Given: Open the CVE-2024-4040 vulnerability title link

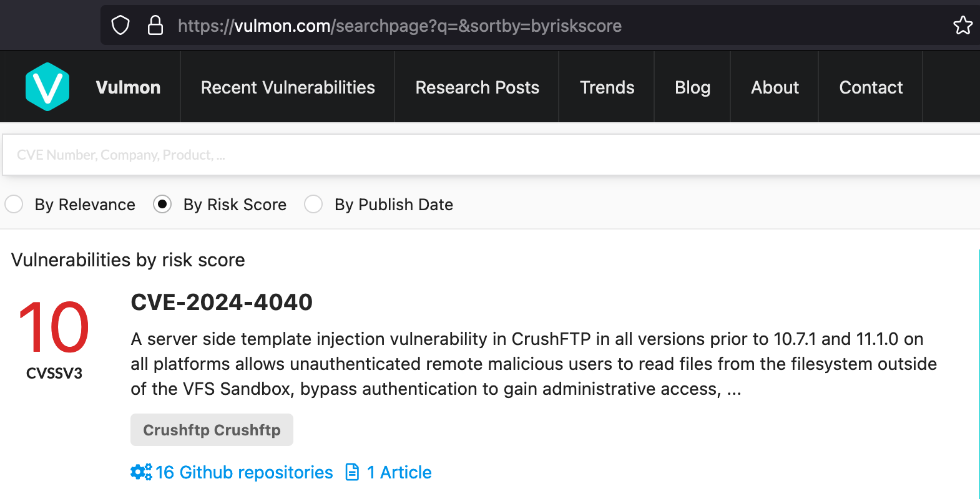Looking at the screenshot, I should (222, 302).
